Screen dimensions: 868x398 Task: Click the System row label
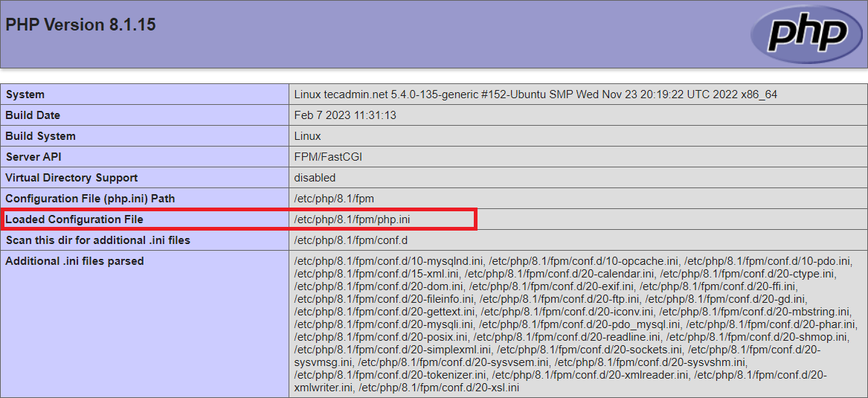(x=25, y=94)
